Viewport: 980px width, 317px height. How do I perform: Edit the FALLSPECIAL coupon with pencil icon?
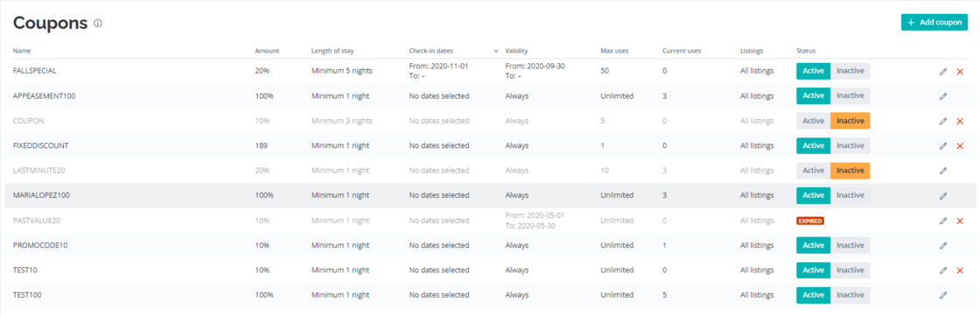(x=943, y=71)
